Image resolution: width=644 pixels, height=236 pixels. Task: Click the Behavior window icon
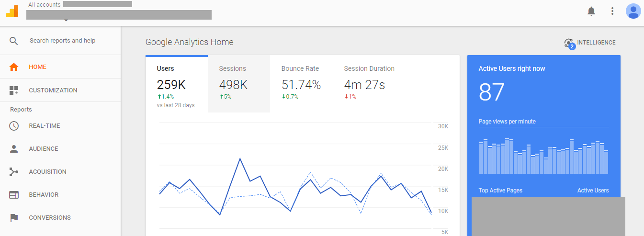(14, 195)
